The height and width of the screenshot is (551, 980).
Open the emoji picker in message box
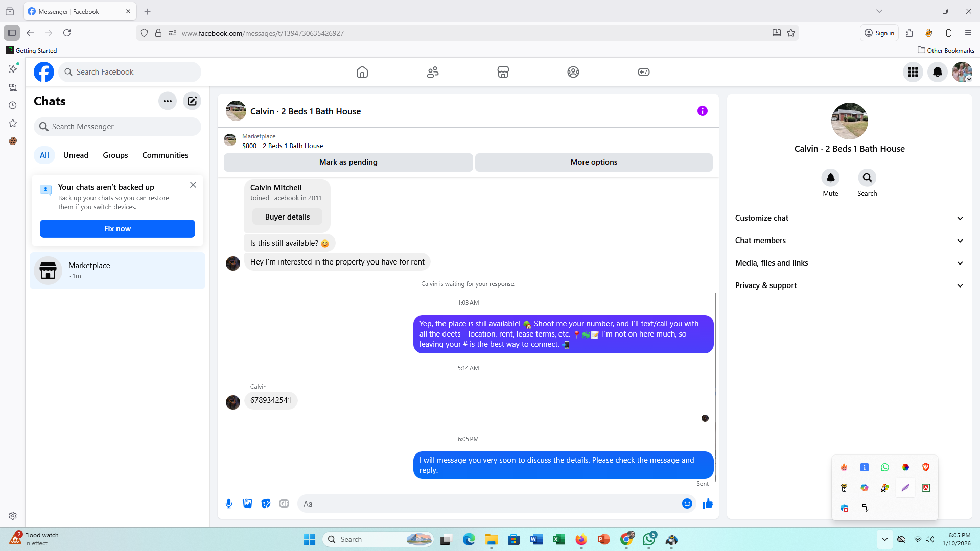coord(687,504)
